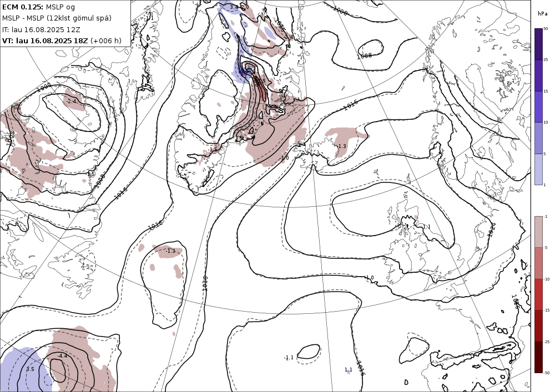Select the darkest -25 to -50 legend swatch
The image size is (555, 392).
click(538, 357)
